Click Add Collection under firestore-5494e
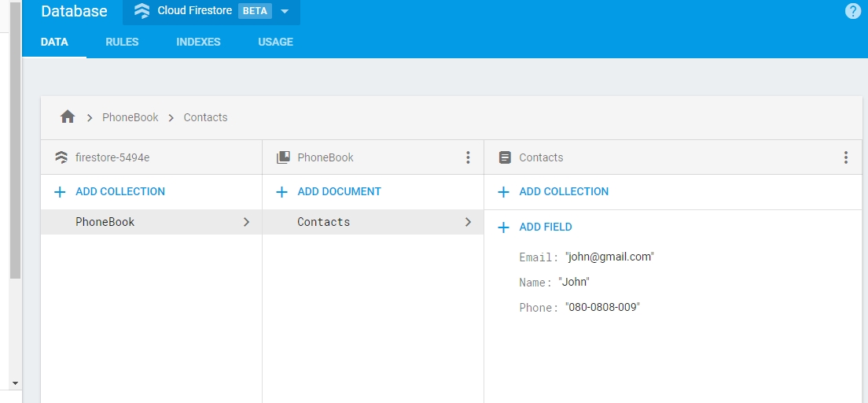Screen dimensions: 868x403 tap(120, 191)
